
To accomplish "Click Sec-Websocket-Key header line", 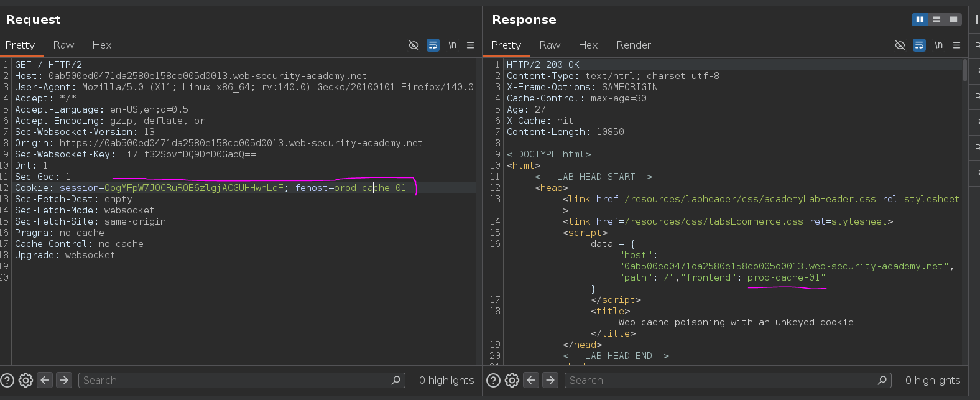I will (135, 154).
